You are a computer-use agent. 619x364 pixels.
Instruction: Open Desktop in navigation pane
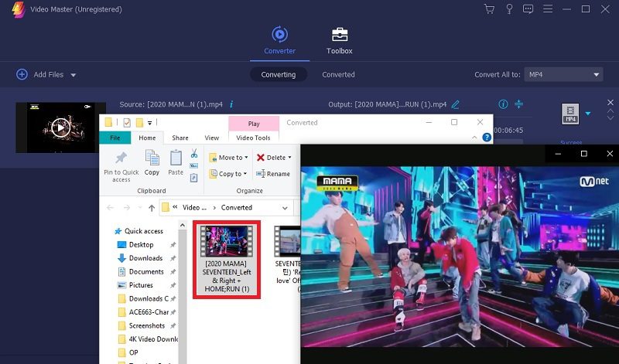click(x=141, y=244)
